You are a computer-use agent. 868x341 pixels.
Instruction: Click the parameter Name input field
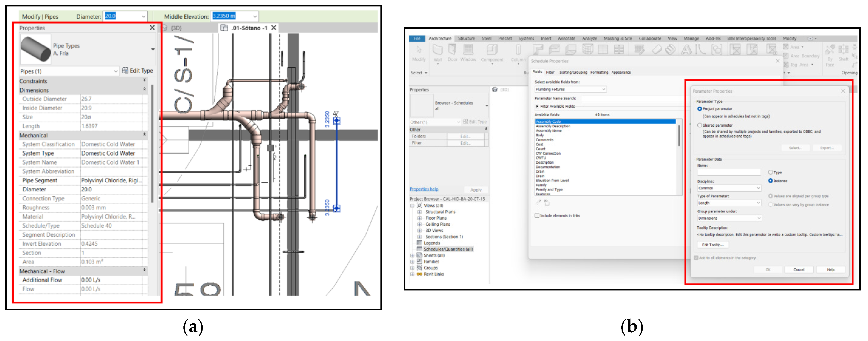728,172
